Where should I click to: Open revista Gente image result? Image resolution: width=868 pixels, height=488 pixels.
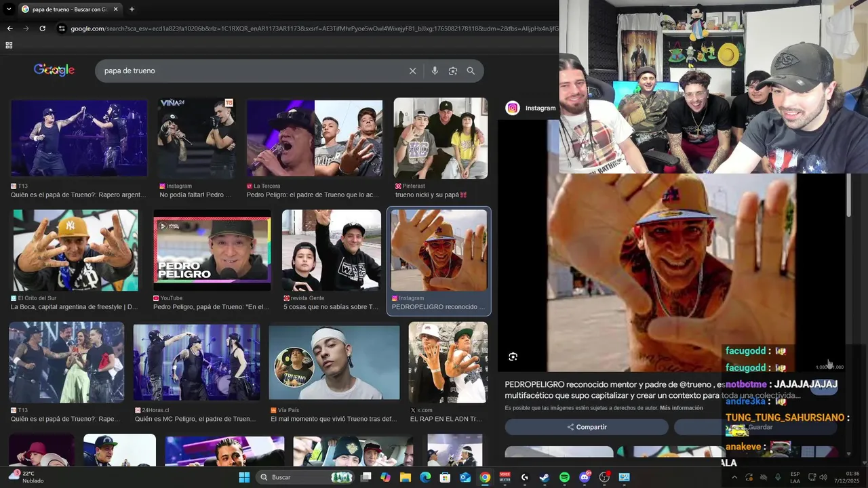pyautogui.click(x=332, y=250)
